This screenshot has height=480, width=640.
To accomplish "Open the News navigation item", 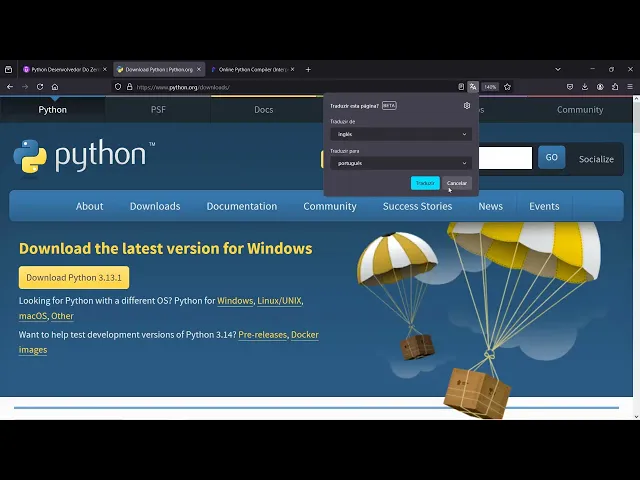I will [x=491, y=206].
